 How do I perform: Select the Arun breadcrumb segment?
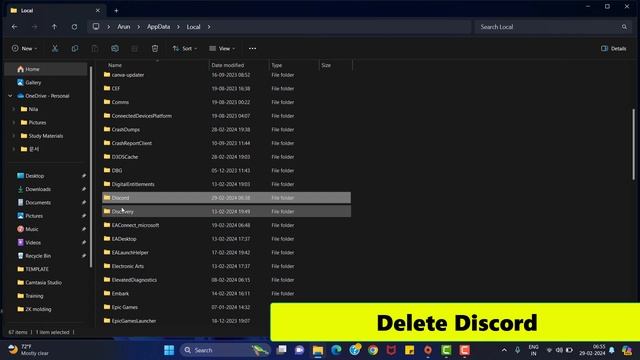click(x=124, y=27)
